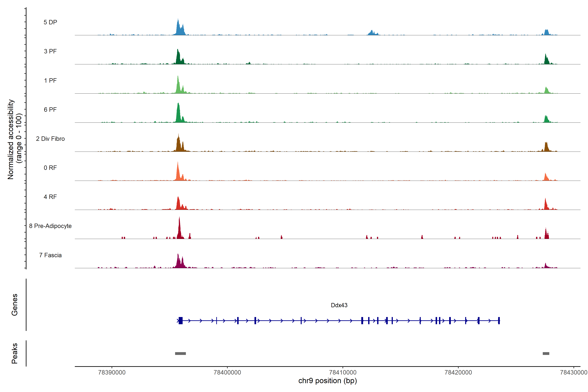Click the 2 Div Fibro track label
The height and width of the screenshot is (392, 588).
(x=50, y=139)
